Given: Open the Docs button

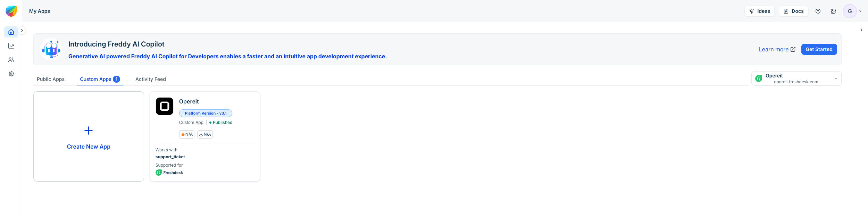Looking at the screenshot, I should pyautogui.click(x=793, y=11).
